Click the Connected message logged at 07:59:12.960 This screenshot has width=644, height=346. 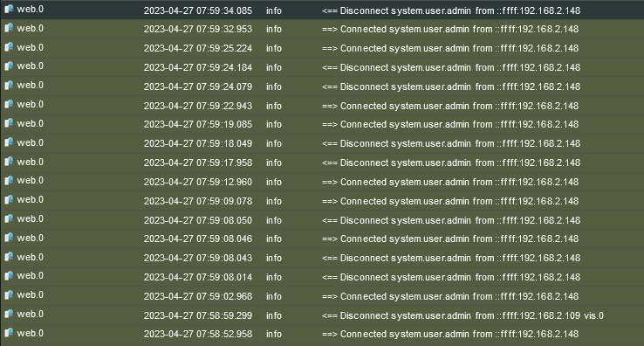tap(450, 182)
